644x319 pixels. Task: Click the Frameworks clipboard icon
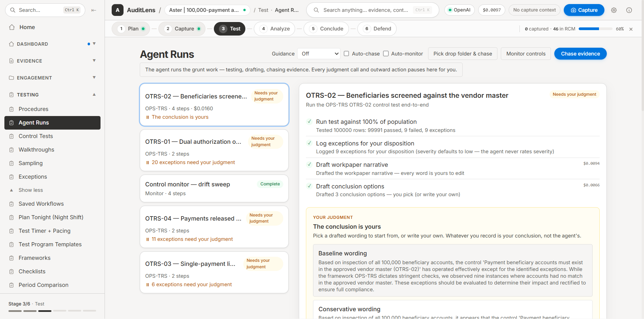[x=12, y=258]
